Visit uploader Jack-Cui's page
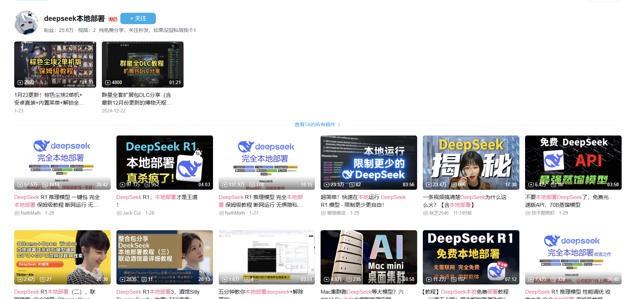 click(x=132, y=213)
